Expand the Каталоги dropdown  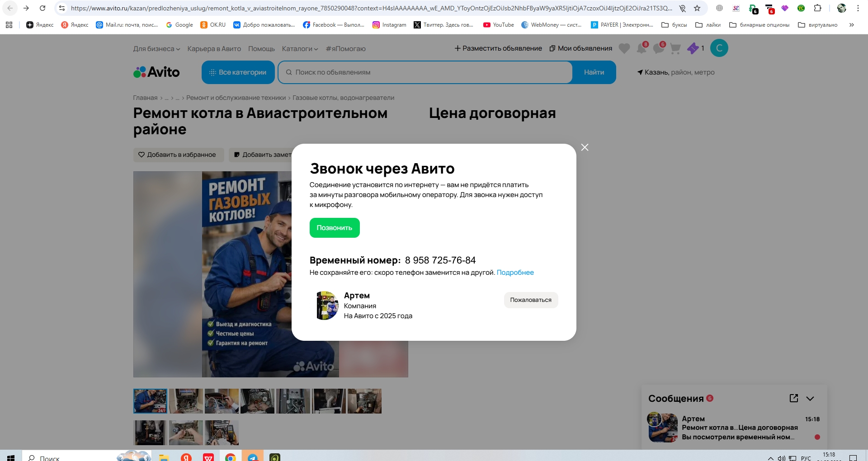pyautogui.click(x=300, y=49)
